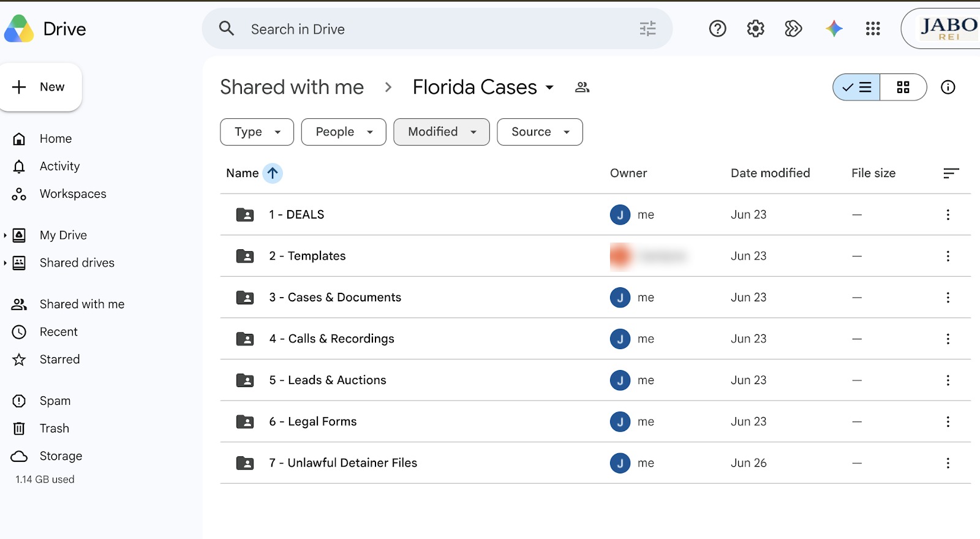980x539 pixels.
Task: Switch to grid layout view
Action: [x=903, y=88]
